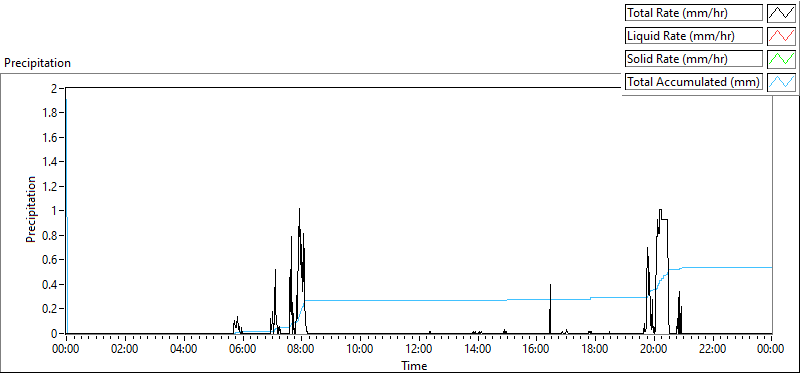800x373 pixels.
Task: Select the Total Rate (mm/hr) legend label
Action: 694,13
